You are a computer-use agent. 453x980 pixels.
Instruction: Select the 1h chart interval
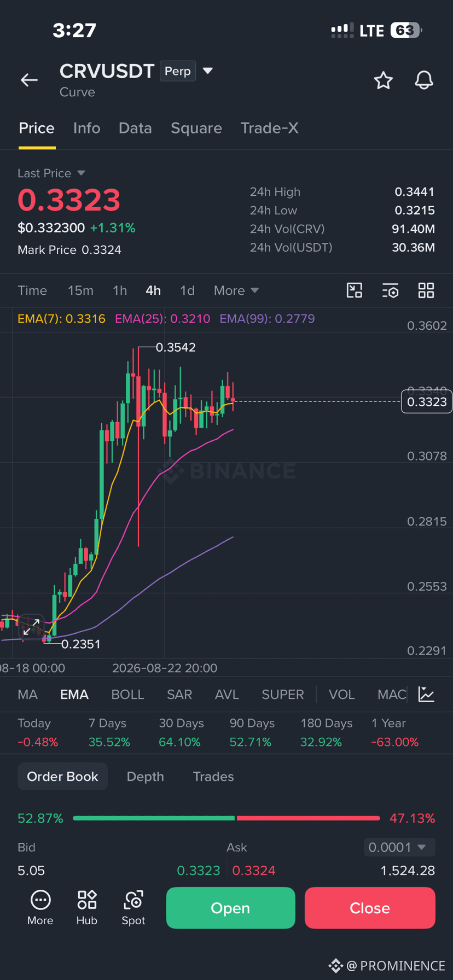pyautogui.click(x=120, y=290)
